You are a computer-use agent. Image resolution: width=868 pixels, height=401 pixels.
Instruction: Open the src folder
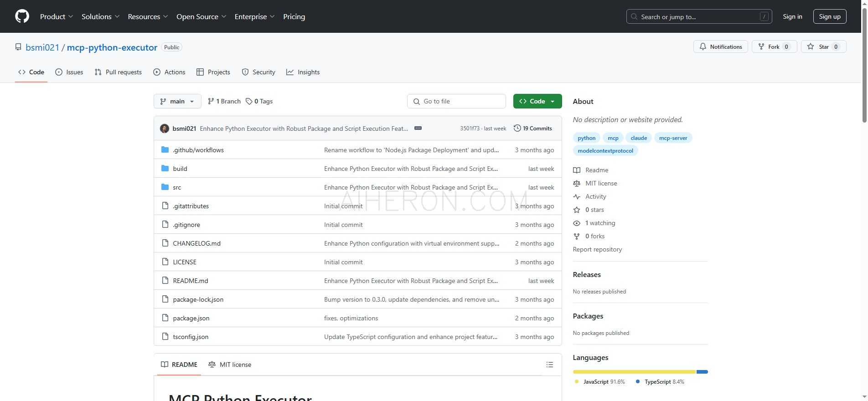177,187
